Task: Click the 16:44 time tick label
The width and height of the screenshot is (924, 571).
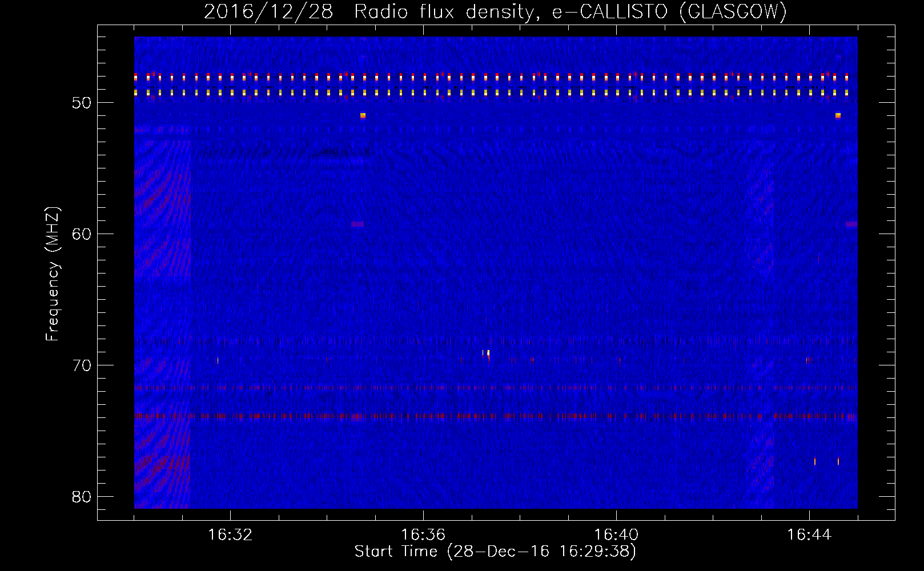Action: 809,535
